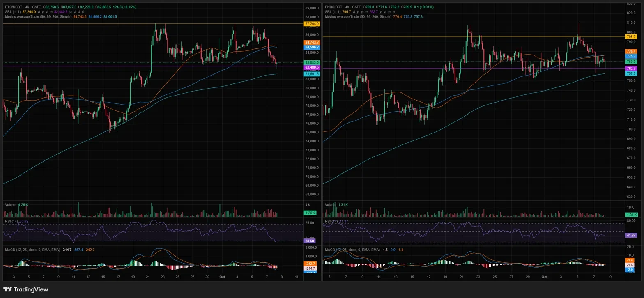
Task: Click the 84,743.2 orange MA price label
Action: 312,42
